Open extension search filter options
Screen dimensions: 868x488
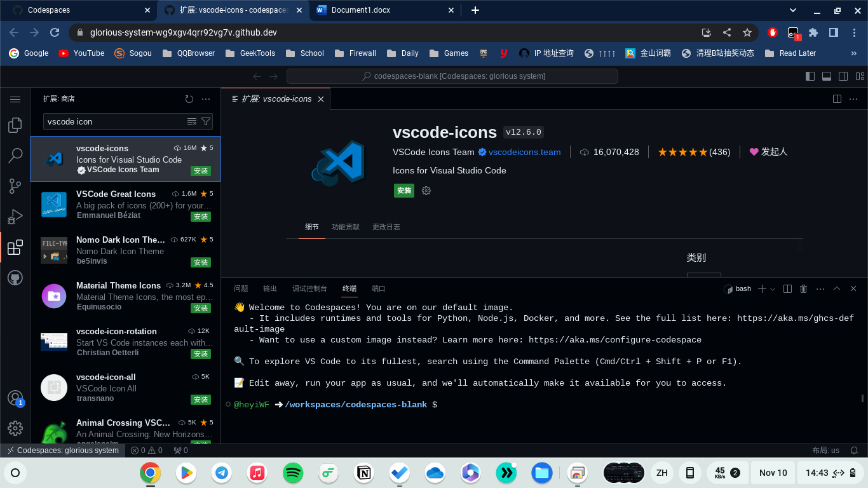point(206,121)
